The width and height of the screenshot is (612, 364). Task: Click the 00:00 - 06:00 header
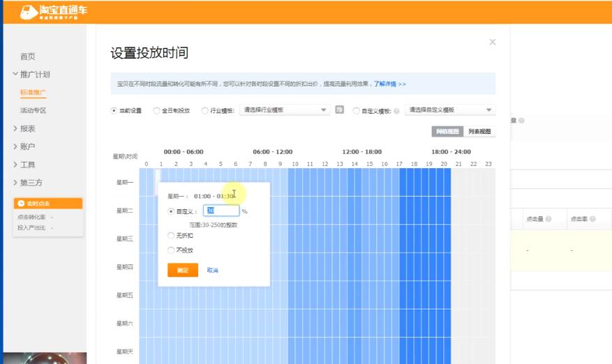(x=184, y=152)
